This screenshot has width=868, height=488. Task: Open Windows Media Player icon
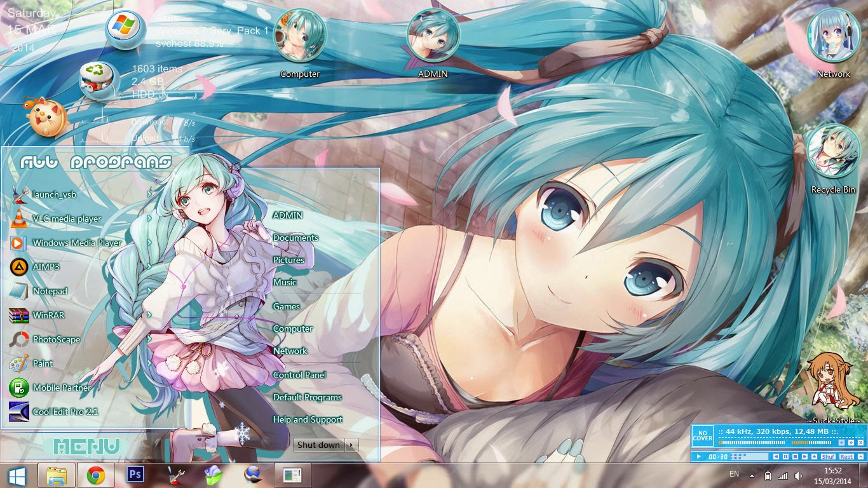coord(19,243)
